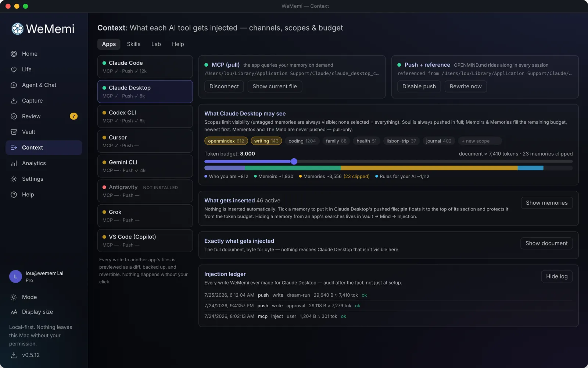The image size is (588, 368).
Task: Select the Gemini CLI app card
Action: coord(145,166)
